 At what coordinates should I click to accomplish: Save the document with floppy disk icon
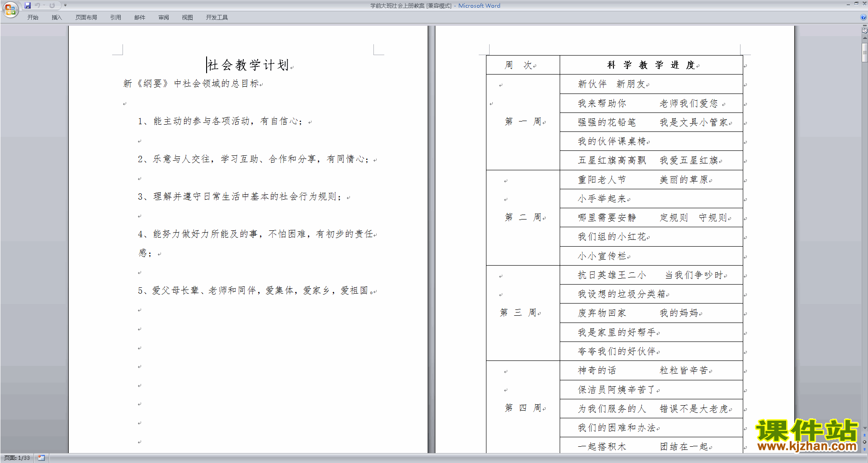(28, 5)
